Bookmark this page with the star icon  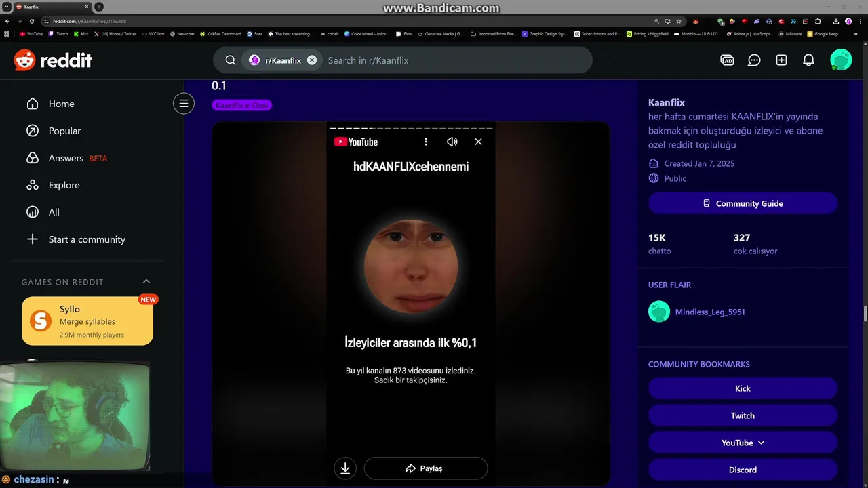tap(679, 21)
